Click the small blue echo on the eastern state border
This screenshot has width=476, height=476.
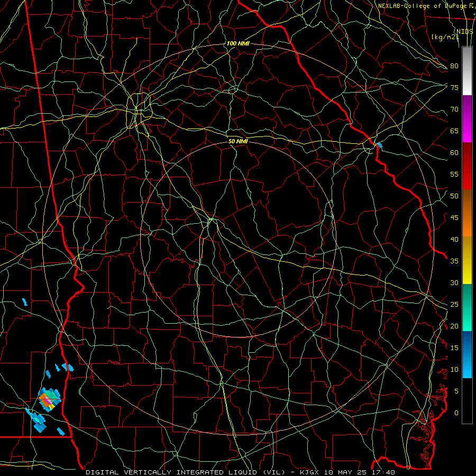tap(379, 145)
